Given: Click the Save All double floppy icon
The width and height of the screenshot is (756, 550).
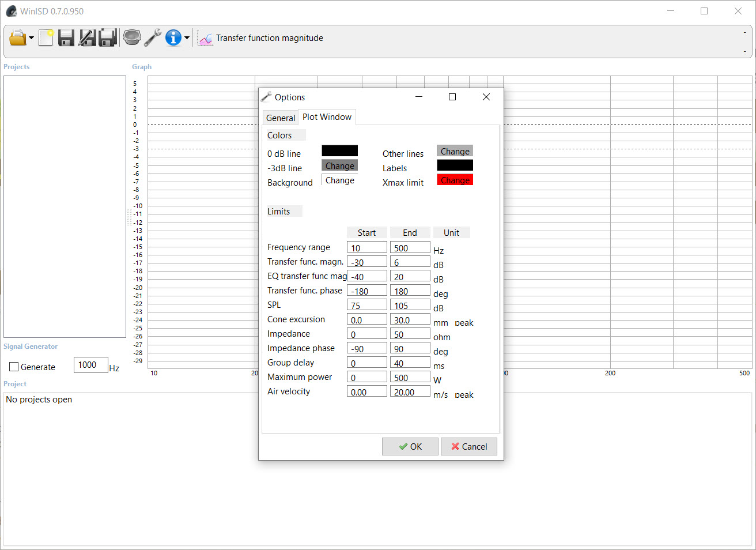Looking at the screenshot, I should [x=108, y=38].
